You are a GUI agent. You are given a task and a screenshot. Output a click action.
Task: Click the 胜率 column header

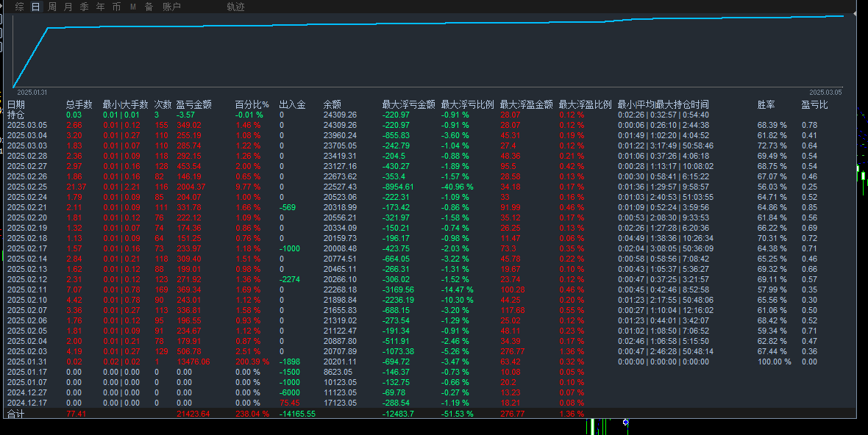point(766,104)
